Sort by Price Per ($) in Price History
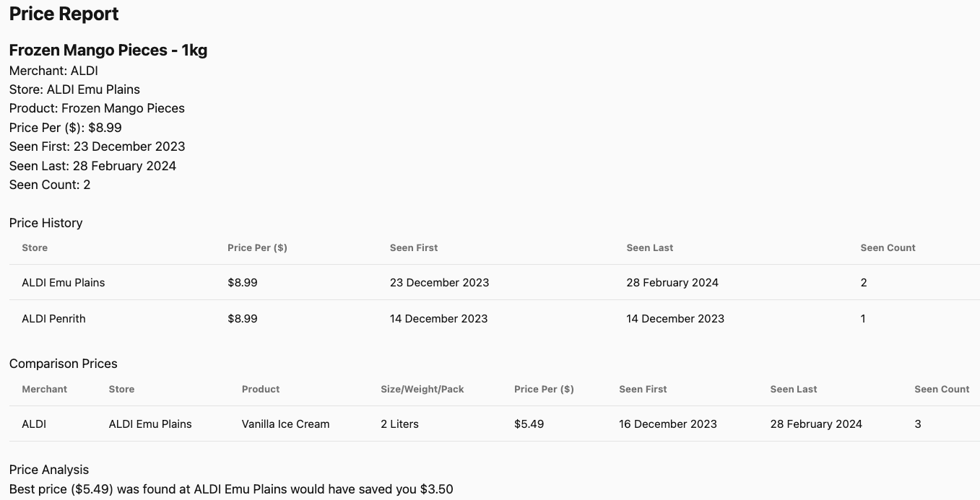The height and width of the screenshot is (500, 980). 257,247
